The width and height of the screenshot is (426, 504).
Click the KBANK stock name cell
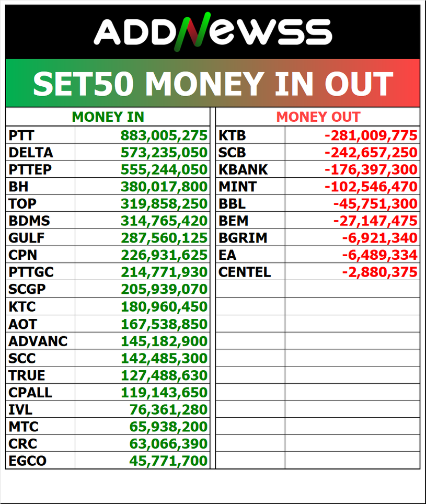(250, 170)
